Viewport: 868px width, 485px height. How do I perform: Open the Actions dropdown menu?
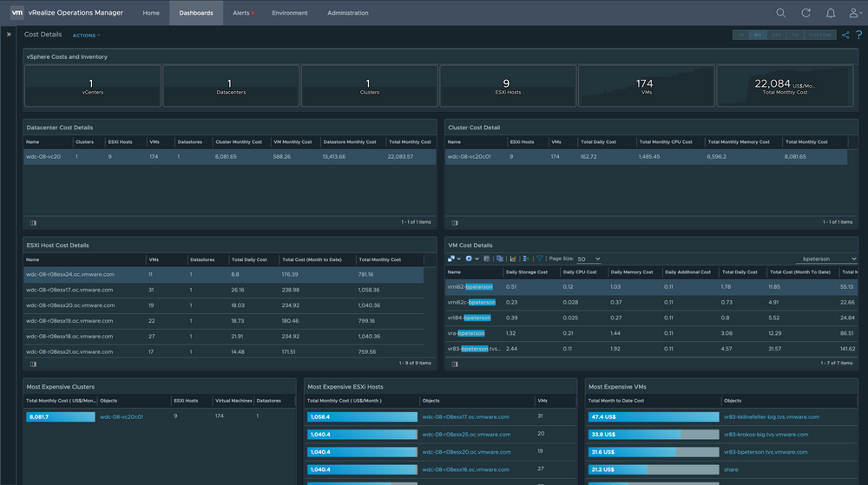point(86,36)
